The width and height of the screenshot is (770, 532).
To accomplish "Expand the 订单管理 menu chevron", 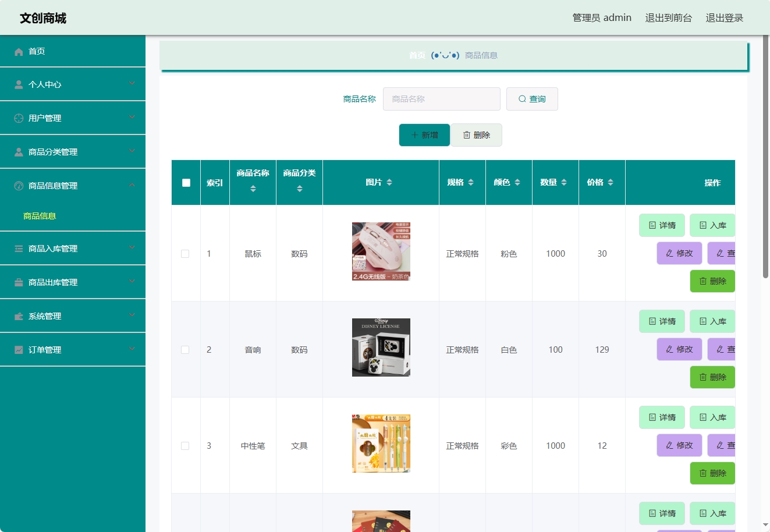I will click(132, 349).
